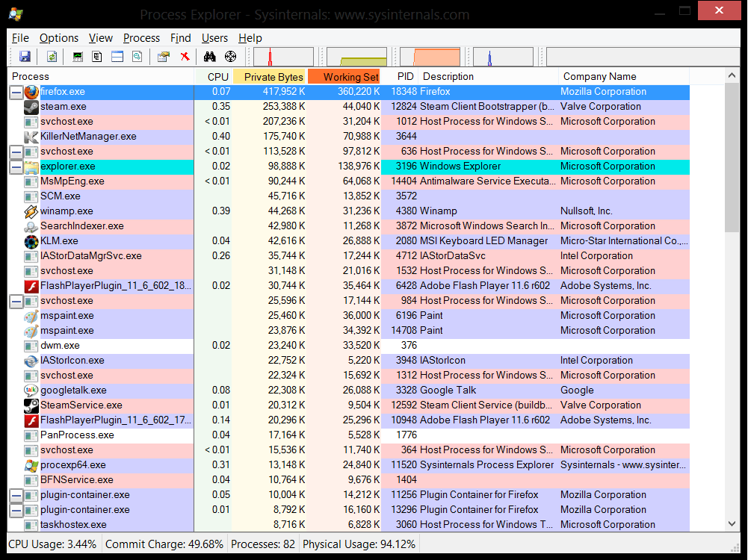Click the Refresh Now toolbar icon
This screenshot has height=560, width=748.
(52, 57)
